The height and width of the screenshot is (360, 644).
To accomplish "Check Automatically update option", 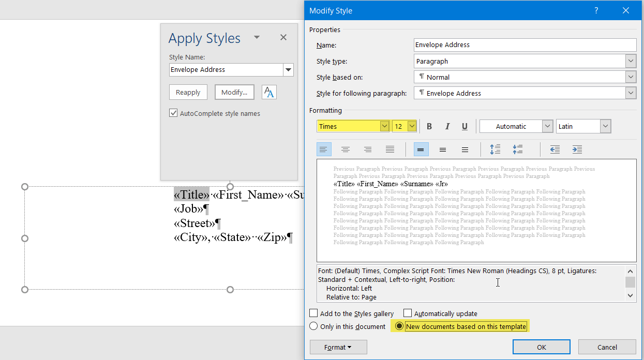I will 408,313.
